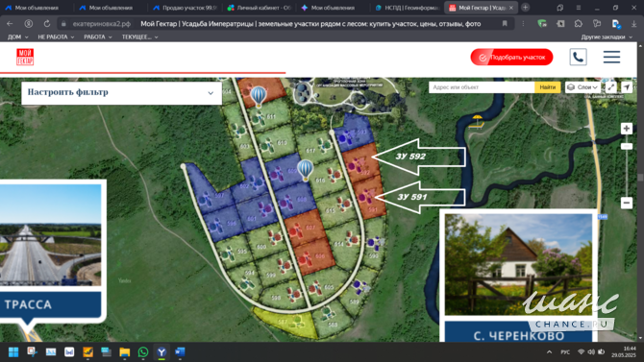The width and height of the screenshot is (644, 362).
Task: Open the hamburger menu in site header
Action: coord(611,57)
